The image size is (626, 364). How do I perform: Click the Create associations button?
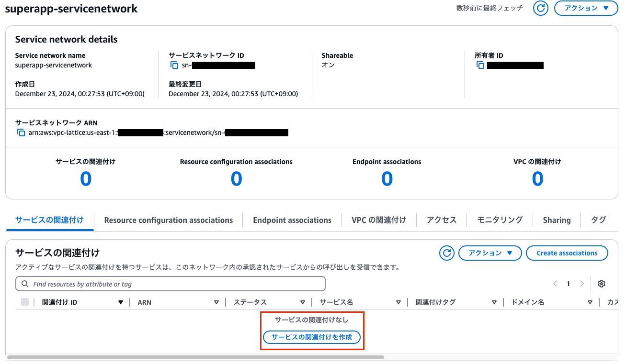pos(567,253)
